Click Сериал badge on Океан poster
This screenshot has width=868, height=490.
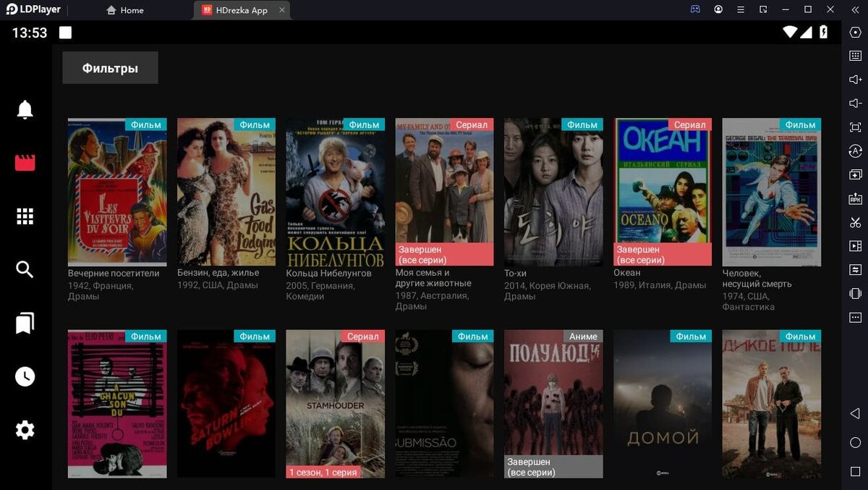(689, 124)
